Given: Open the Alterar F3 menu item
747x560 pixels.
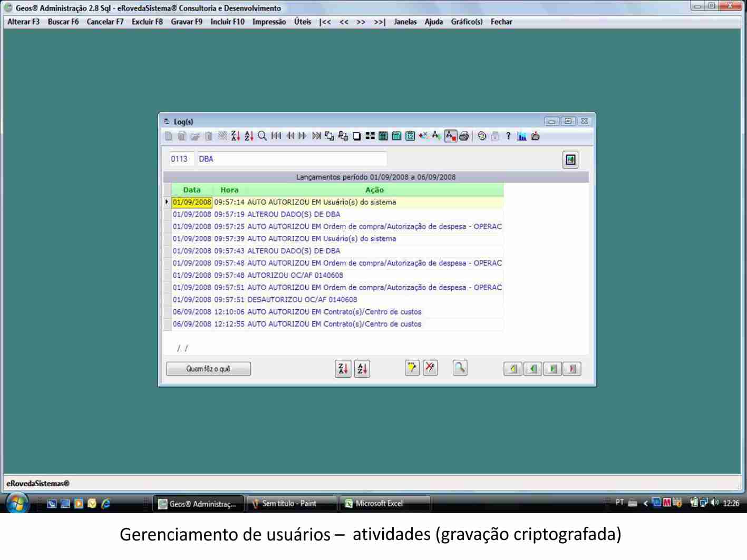Looking at the screenshot, I should (24, 22).
